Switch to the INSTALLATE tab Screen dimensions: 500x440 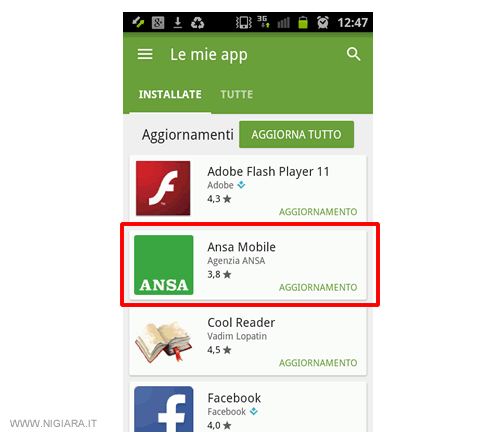170,94
